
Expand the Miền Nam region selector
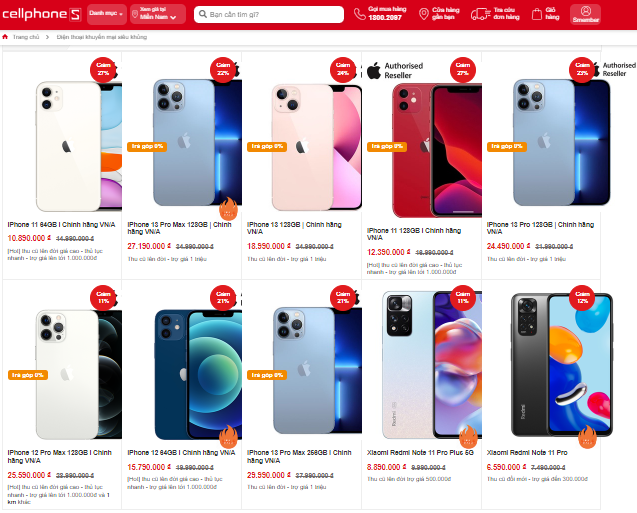[x=158, y=14]
